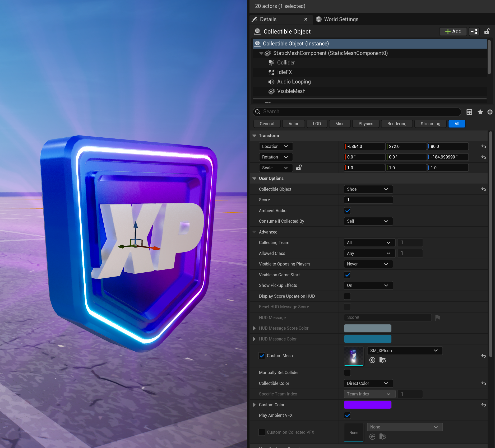Collapse the User Options section

point(254,179)
